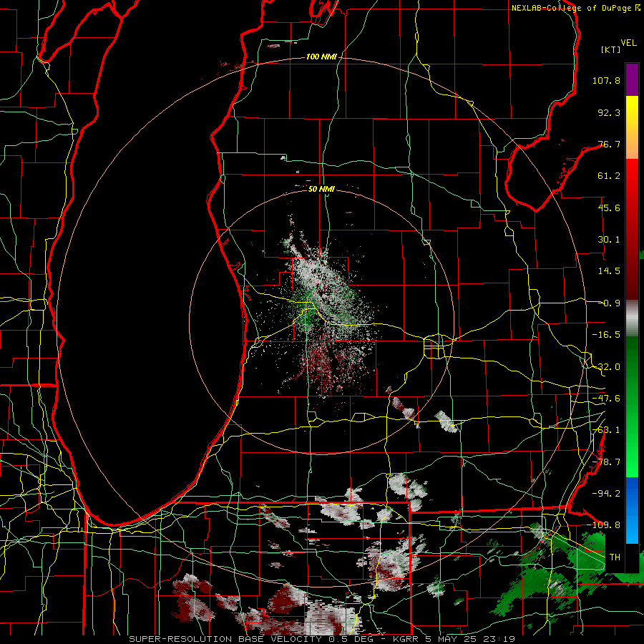Click the 45.6 value on velocity scale
644x644 pixels.
coord(609,208)
